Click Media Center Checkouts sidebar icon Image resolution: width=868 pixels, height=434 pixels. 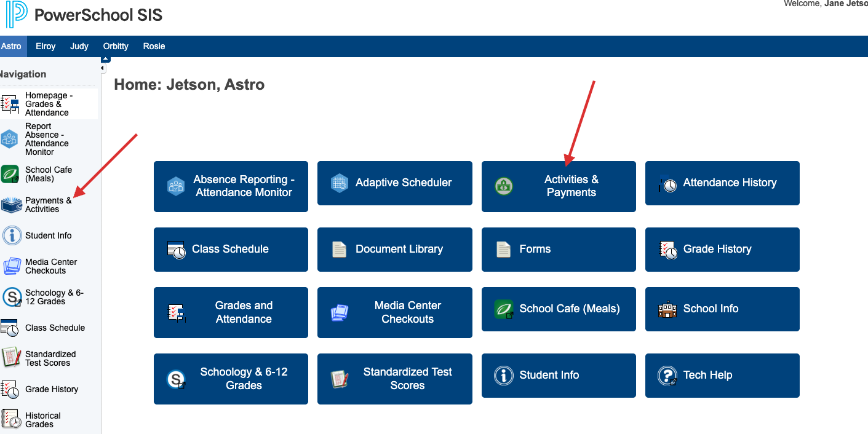pyautogui.click(x=12, y=266)
